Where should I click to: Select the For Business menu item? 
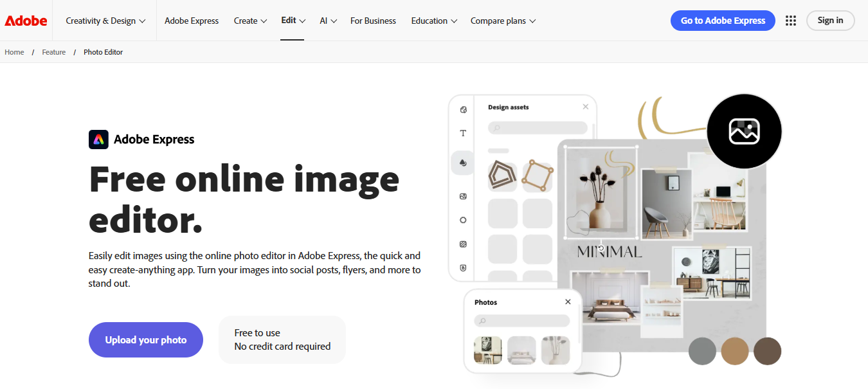373,20
